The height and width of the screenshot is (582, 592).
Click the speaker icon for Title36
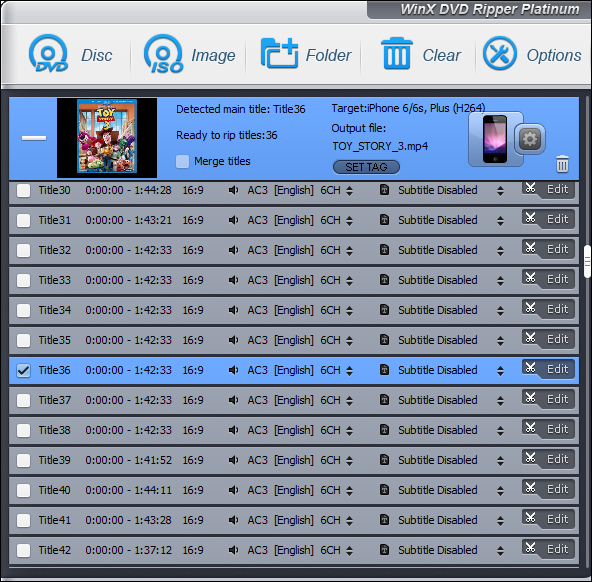[233, 370]
